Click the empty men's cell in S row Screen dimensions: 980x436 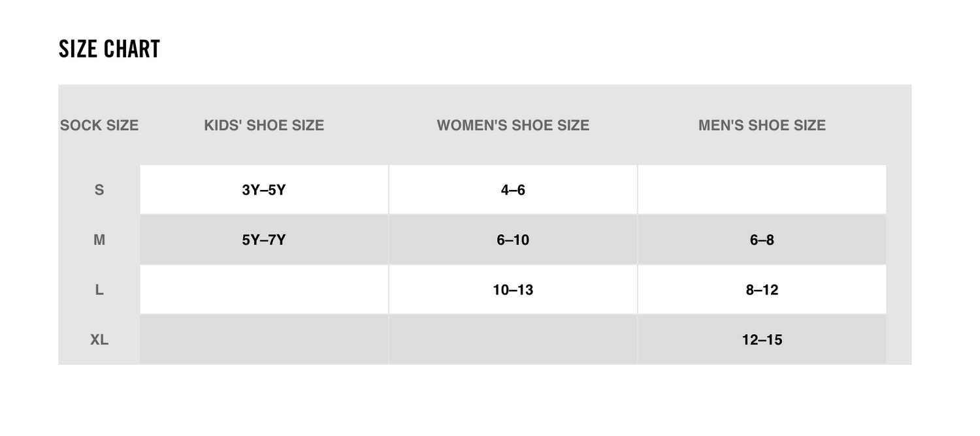coord(762,190)
